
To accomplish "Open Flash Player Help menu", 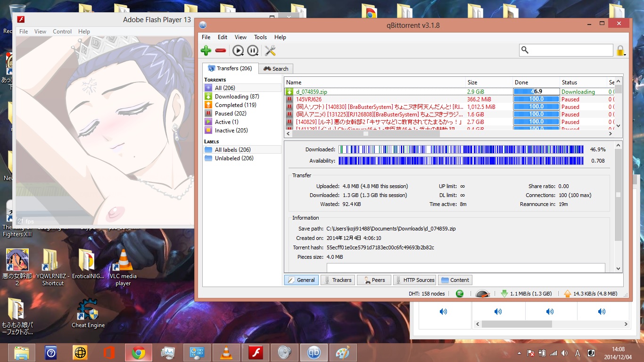I will pos(84,32).
